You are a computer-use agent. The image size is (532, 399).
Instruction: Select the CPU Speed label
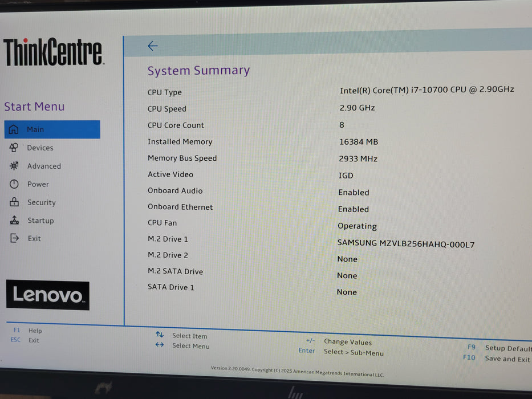(x=167, y=109)
